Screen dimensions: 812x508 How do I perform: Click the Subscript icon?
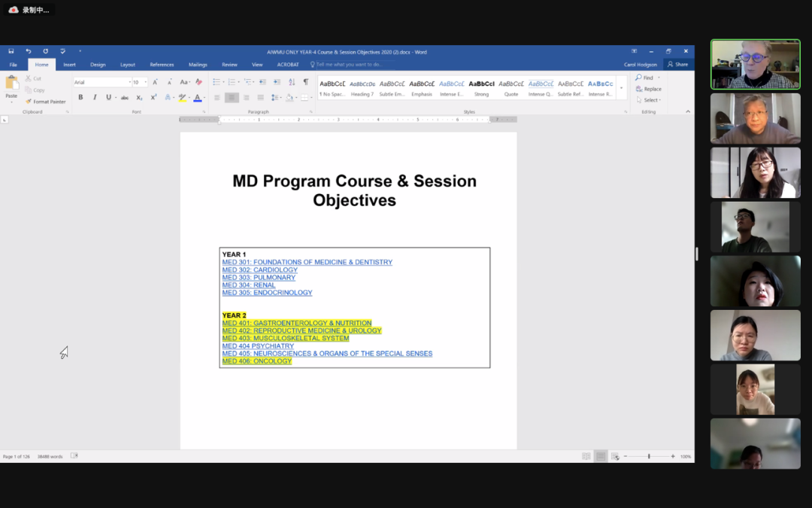(x=139, y=97)
